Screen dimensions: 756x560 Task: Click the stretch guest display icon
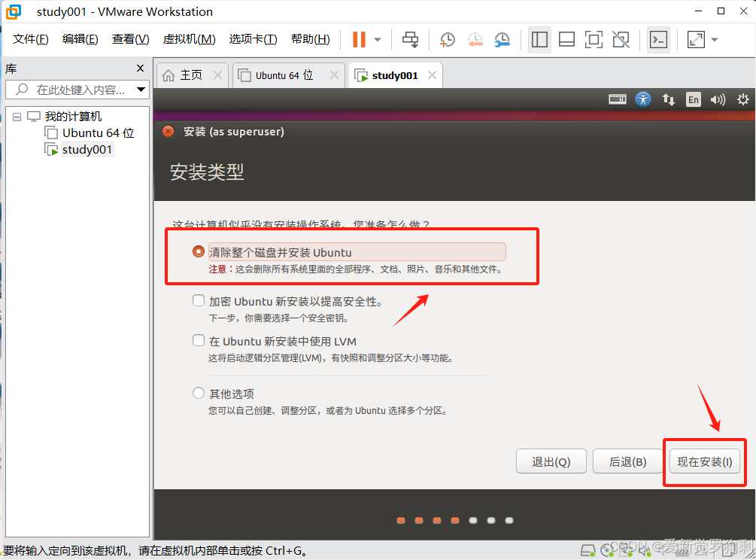[696, 40]
